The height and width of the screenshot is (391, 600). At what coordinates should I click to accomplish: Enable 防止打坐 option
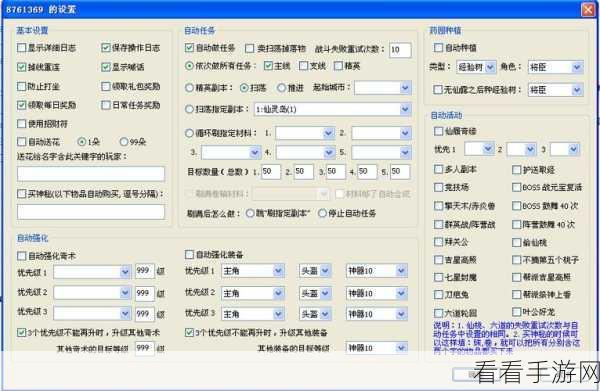[x=22, y=86]
